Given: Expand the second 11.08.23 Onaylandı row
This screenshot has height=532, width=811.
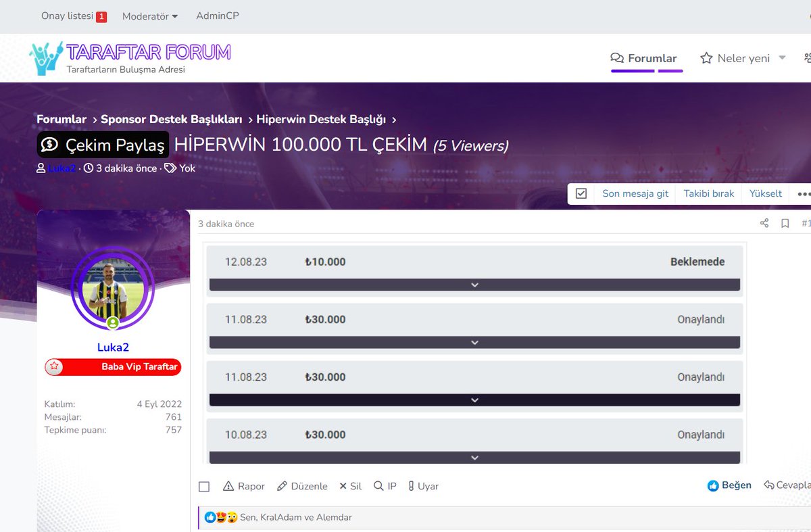Looking at the screenshot, I should tap(474, 400).
